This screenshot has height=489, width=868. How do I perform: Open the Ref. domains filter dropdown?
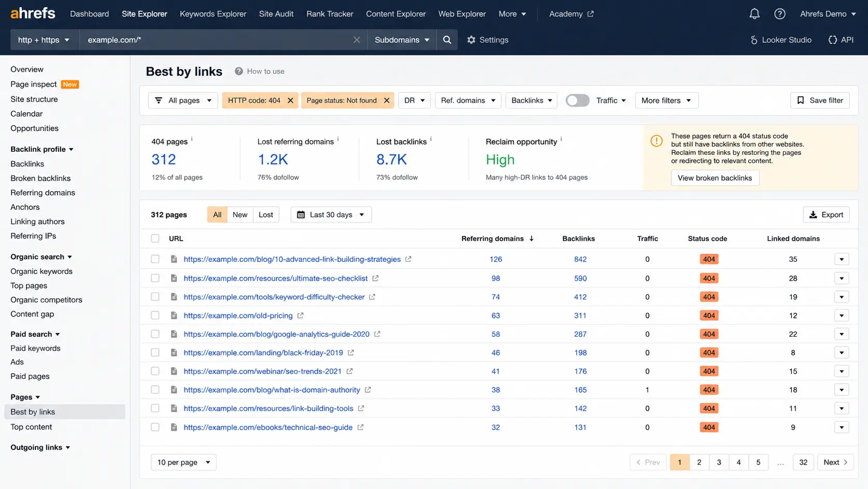(x=468, y=100)
